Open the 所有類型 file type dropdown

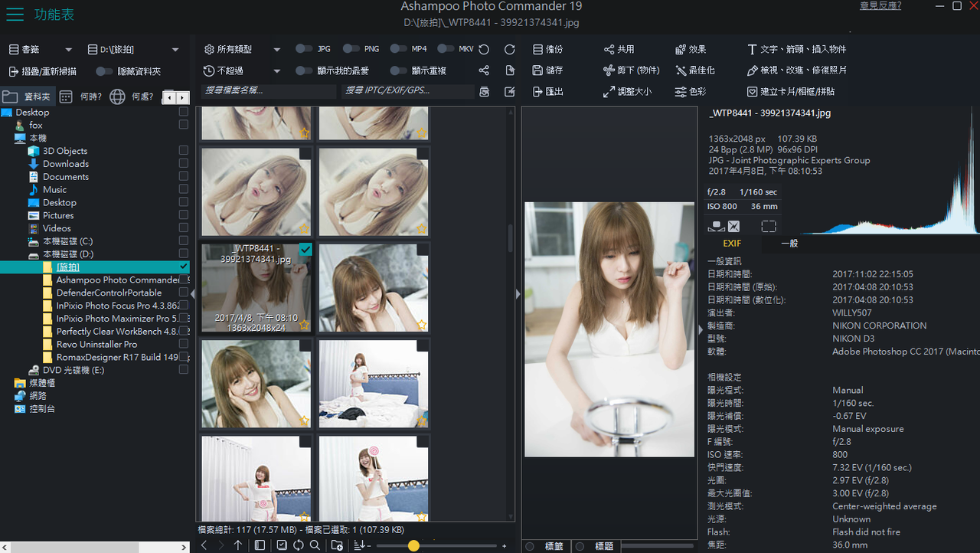point(277,50)
